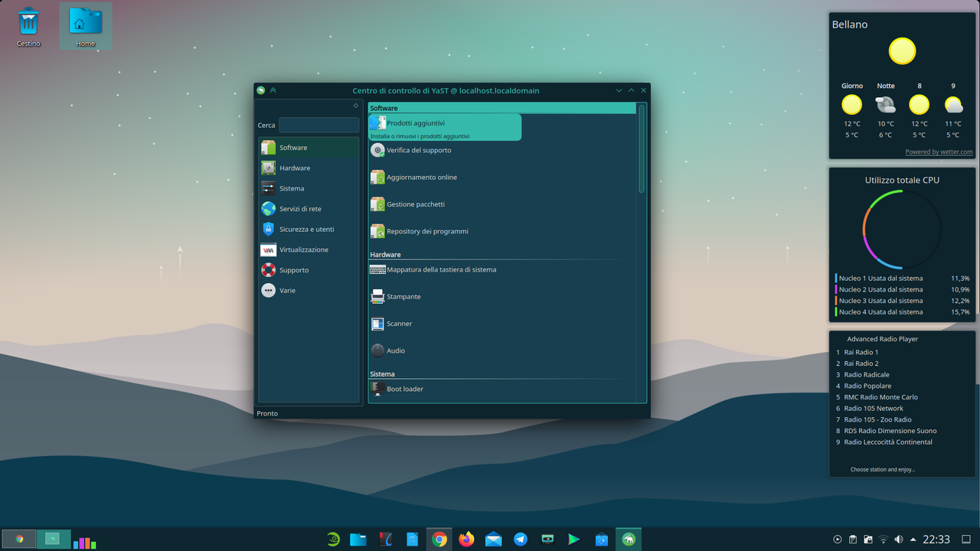Mute audio via the tray speaker icon
Image resolution: width=980 pixels, height=551 pixels.
pyautogui.click(x=897, y=539)
